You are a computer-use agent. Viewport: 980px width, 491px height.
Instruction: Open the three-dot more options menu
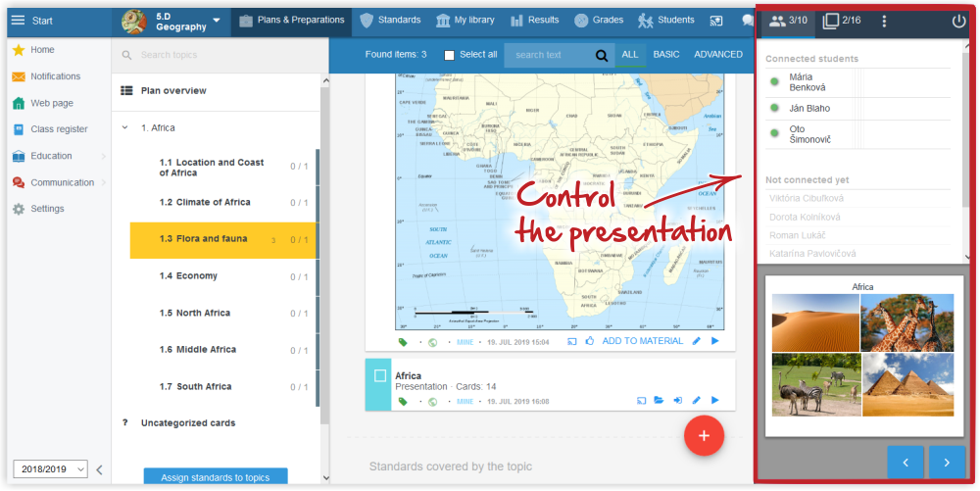(884, 22)
